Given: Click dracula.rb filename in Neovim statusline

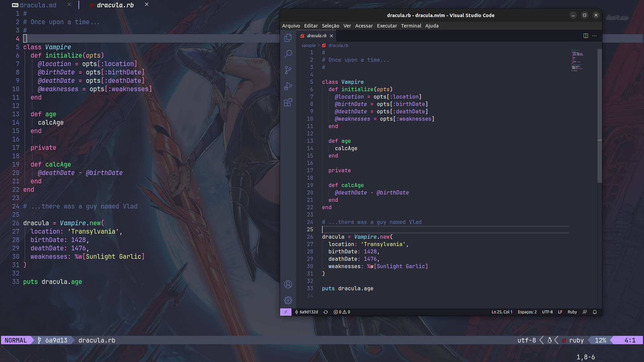Looking at the screenshot, I should click(97, 341).
